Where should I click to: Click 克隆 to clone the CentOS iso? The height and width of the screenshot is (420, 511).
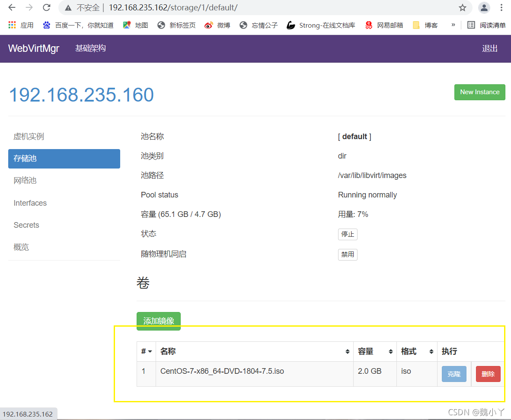[454, 374]
